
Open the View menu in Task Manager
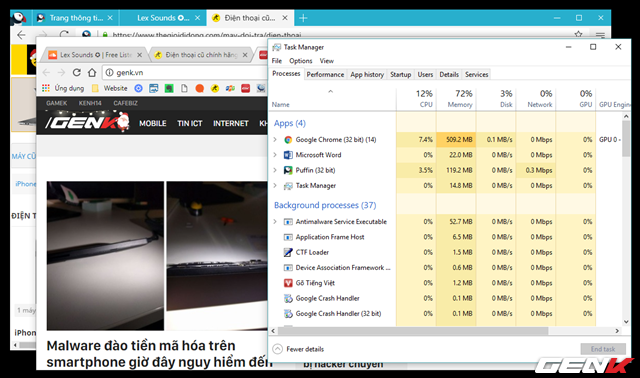pos(327,61)
